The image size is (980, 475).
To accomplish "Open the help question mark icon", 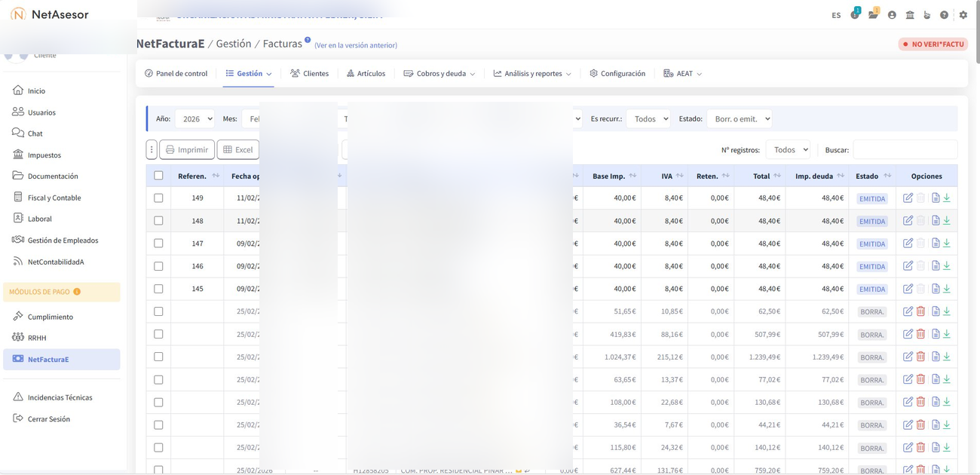I will 944,15.
